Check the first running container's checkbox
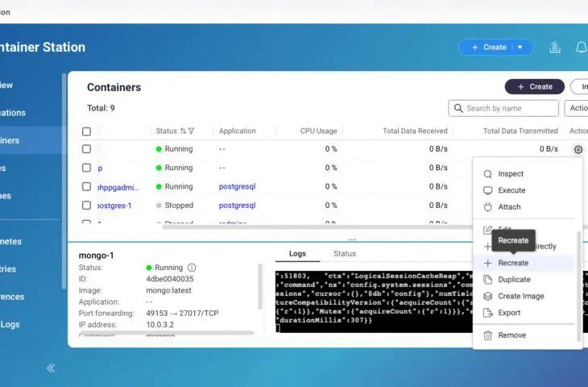This screenshot has width=588, height=387. point(87,149)
